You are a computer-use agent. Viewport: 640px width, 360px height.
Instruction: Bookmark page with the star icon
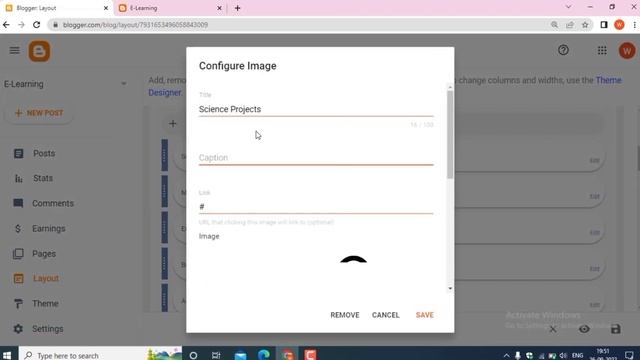585,25
